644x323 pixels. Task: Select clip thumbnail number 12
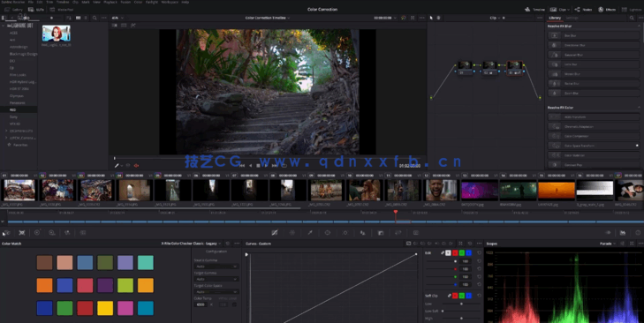pos(442,190)
